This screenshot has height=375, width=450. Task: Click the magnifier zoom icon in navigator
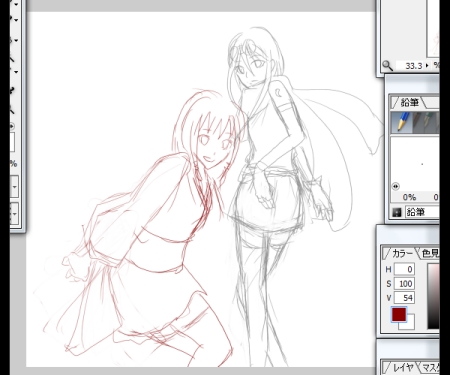point(387,65)
